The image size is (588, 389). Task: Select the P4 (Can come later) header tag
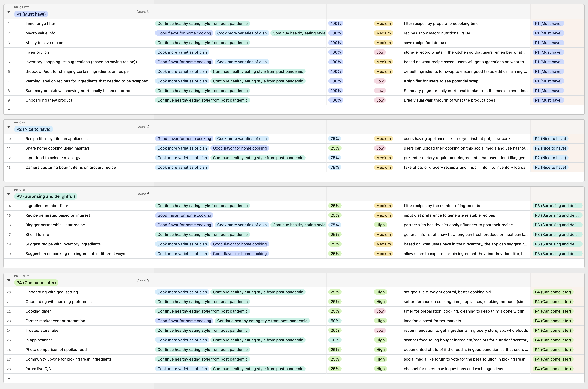click(x=36, y=283)
